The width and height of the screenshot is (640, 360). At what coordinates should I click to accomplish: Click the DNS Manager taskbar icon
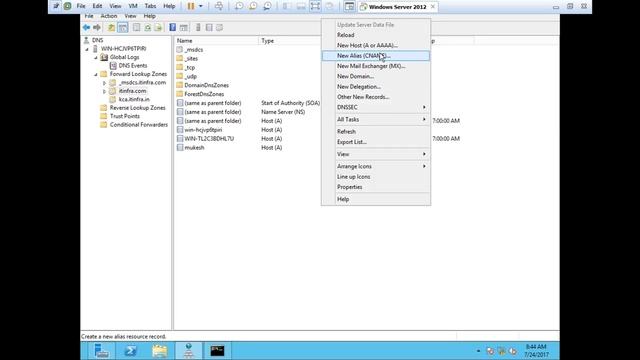188,351
